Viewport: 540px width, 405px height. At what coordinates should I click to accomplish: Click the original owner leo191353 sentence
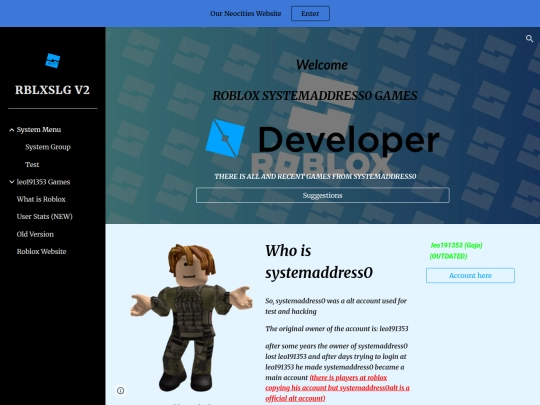click(x=337, y=329)
